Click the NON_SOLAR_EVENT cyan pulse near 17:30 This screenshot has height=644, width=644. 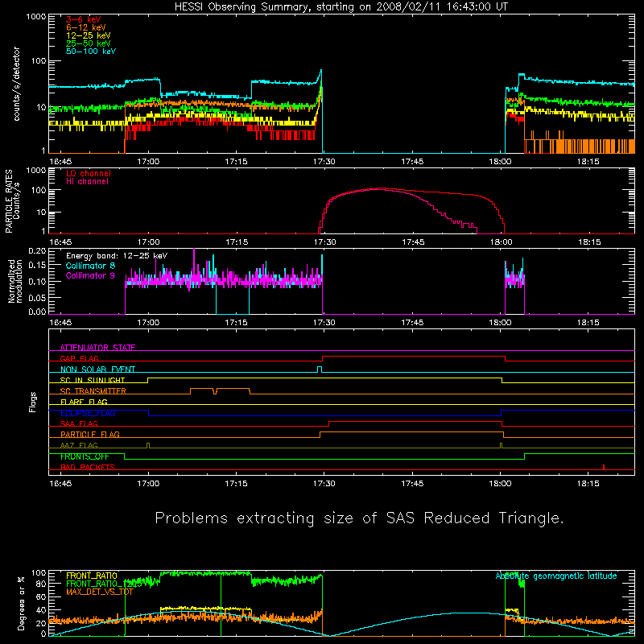click(320, 369)
